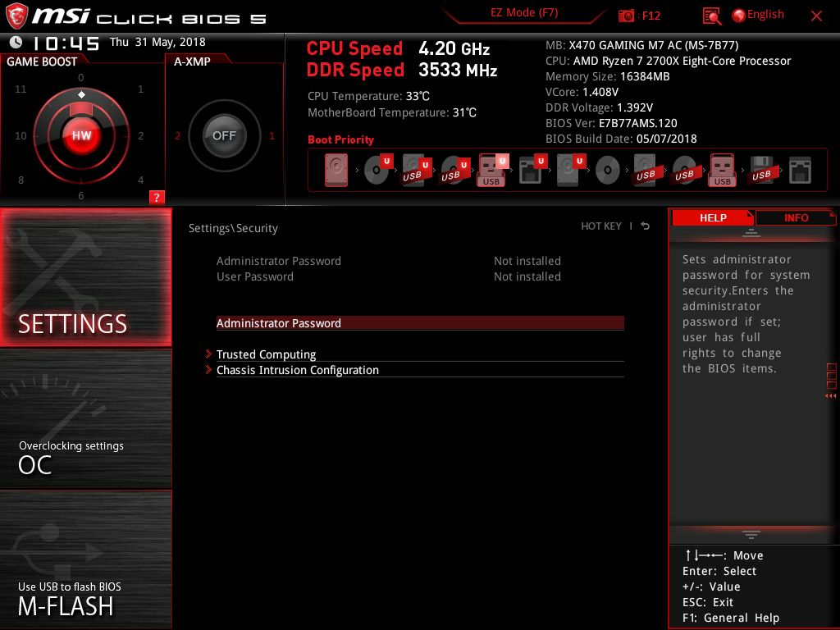This screenshot has width=840, height=630.
Task: Click the grip handle at bottom of help panel
Action: coord(751,534)
